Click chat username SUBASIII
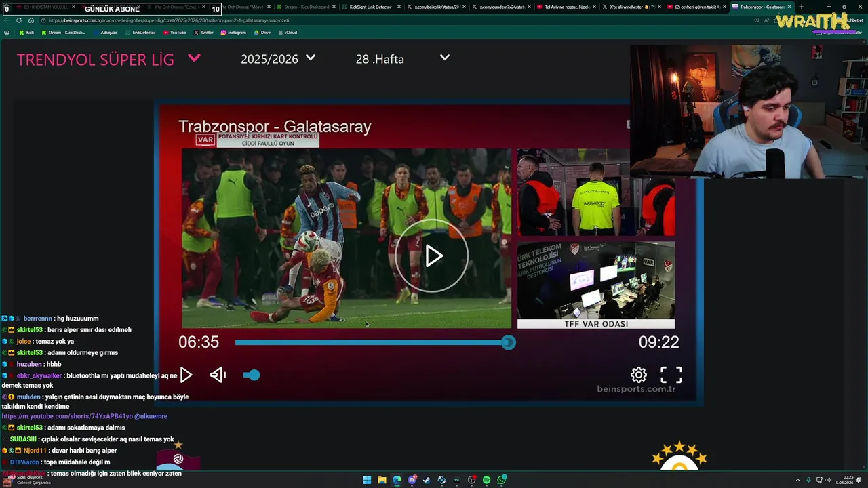The height and width of the screenshot is (488, 868). tap(23, 439)
